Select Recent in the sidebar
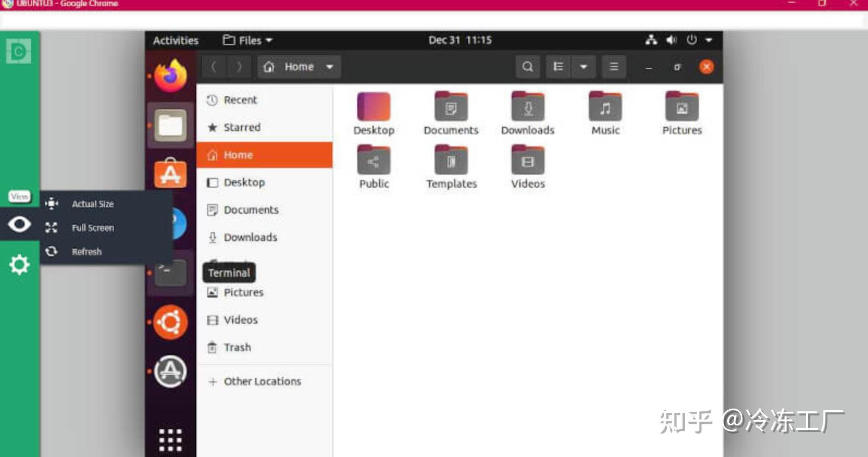 [264, 100]
